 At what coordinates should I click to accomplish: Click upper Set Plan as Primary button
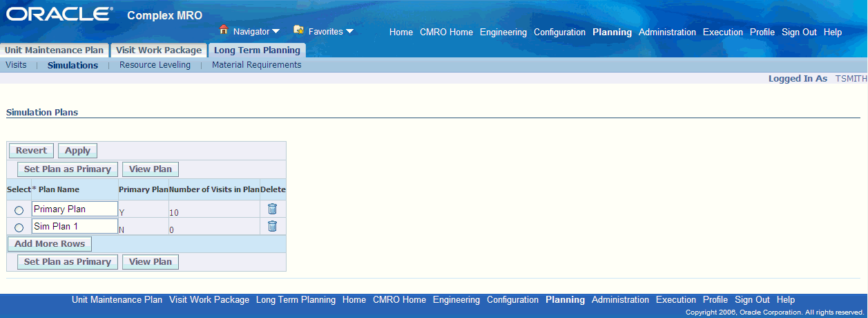(x=68, y=169)
